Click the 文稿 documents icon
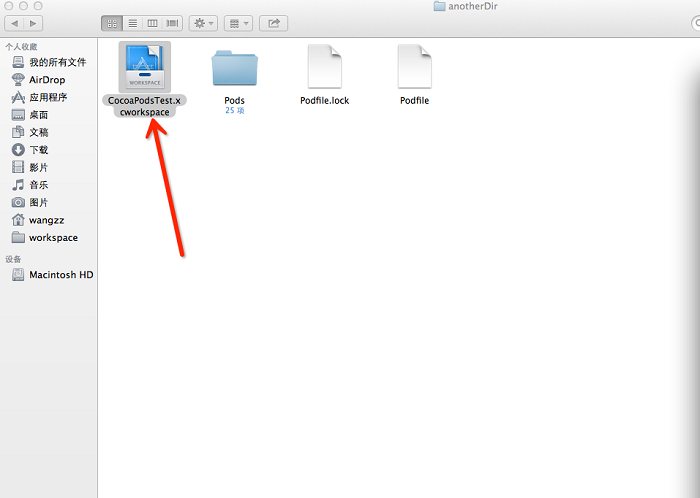The width and height of the screenshot is (700, 498). pyautogui.click(x=18, y=132)
